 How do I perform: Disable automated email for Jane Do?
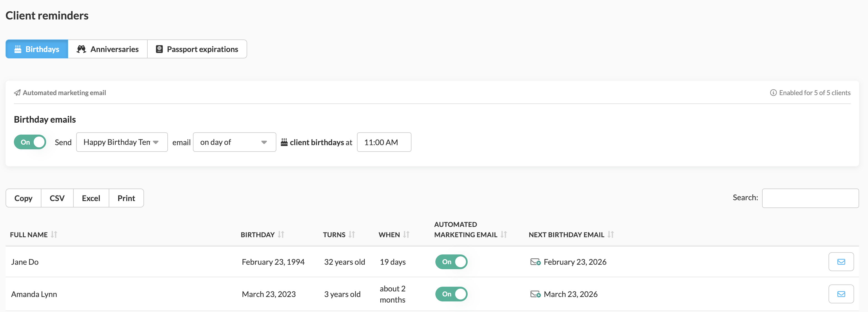451,261
